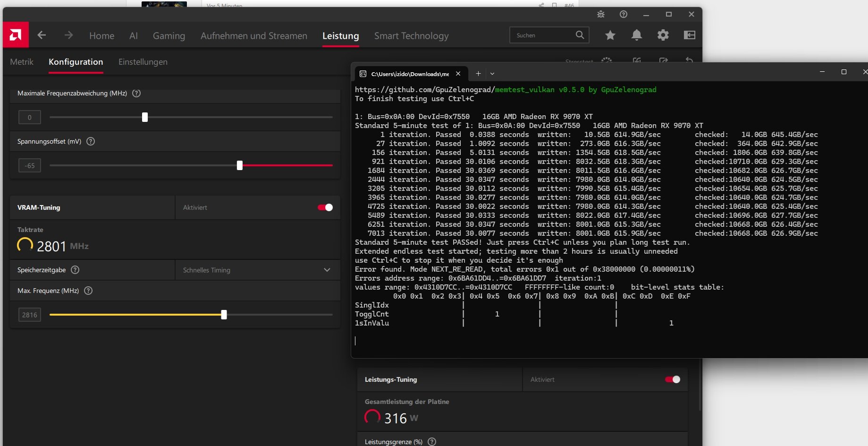Screen dimensions: 868x446
Task: Click the AMD logo in the top-left corner
Action: (16, 35)
